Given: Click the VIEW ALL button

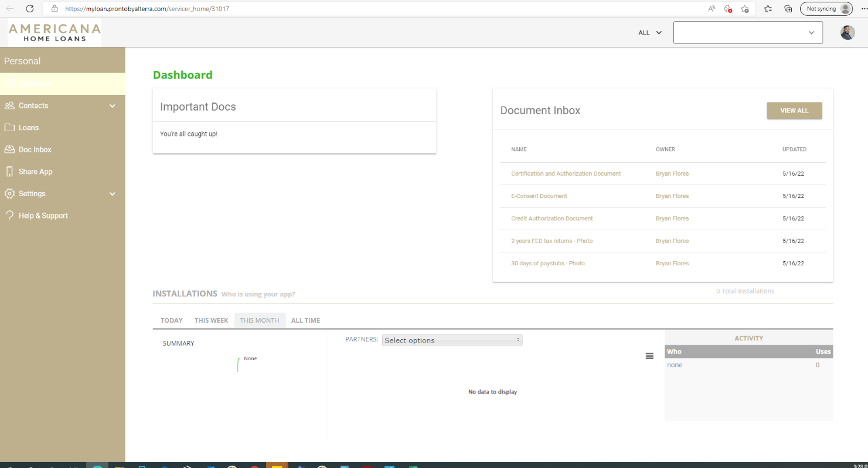Looking at the screenshot, I should (794, 111).
